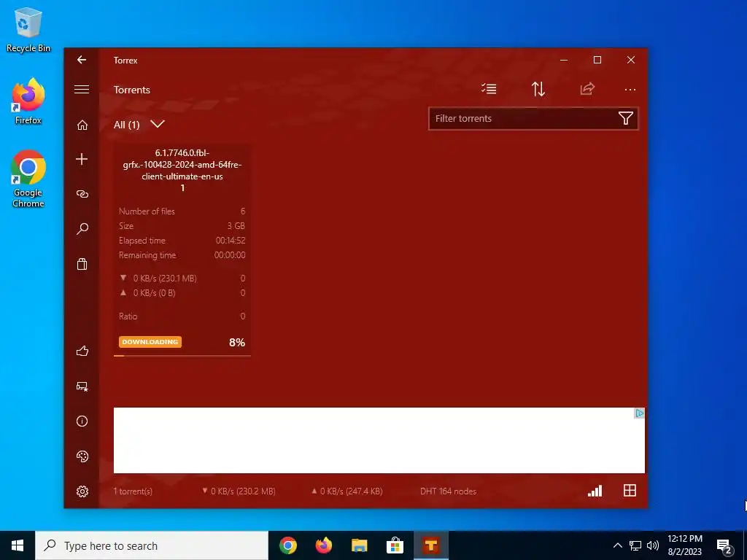Open the info about icon
The height and width of the screenshot is (560, 747).
click(x=82, y=421)
